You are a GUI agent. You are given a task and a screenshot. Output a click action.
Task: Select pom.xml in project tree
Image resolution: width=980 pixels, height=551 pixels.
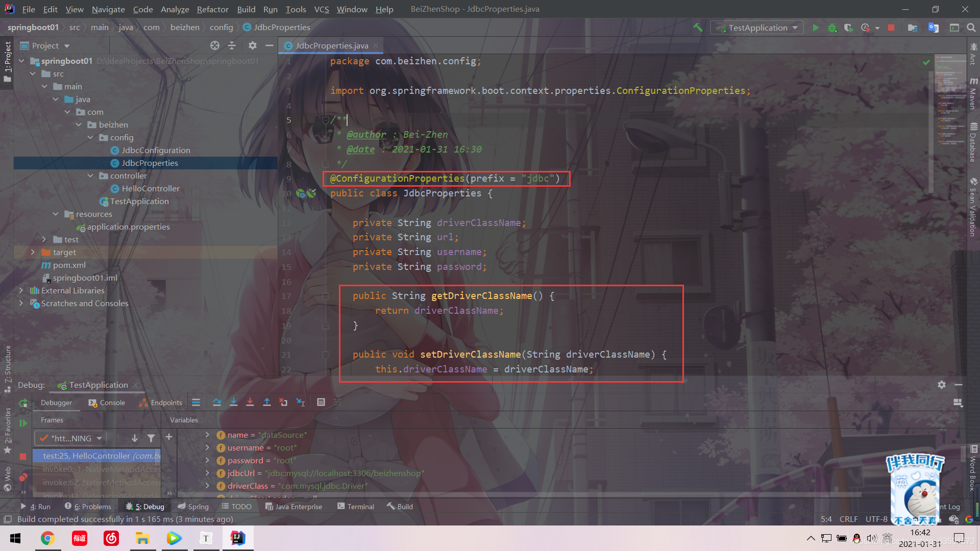click(x=69, y=265)
